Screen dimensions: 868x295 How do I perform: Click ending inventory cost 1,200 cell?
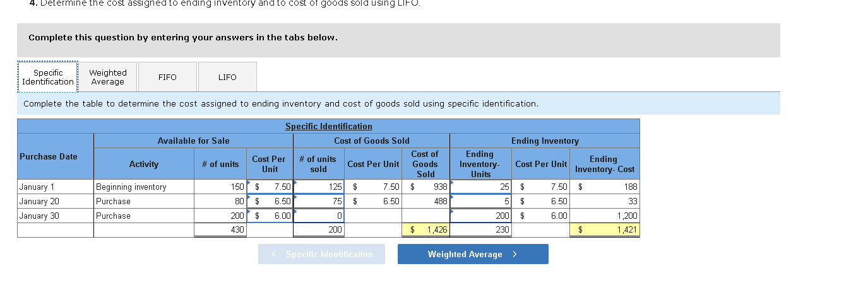(604, 216)
